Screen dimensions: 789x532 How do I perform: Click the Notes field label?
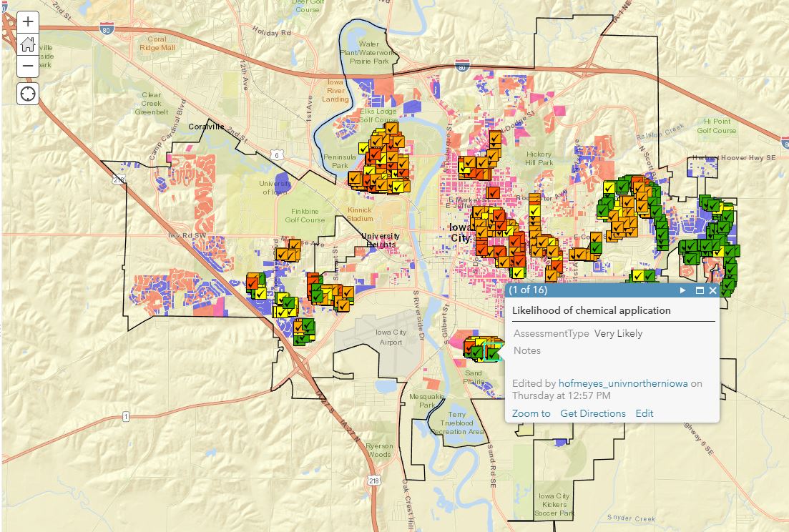(x=527, y=350)
